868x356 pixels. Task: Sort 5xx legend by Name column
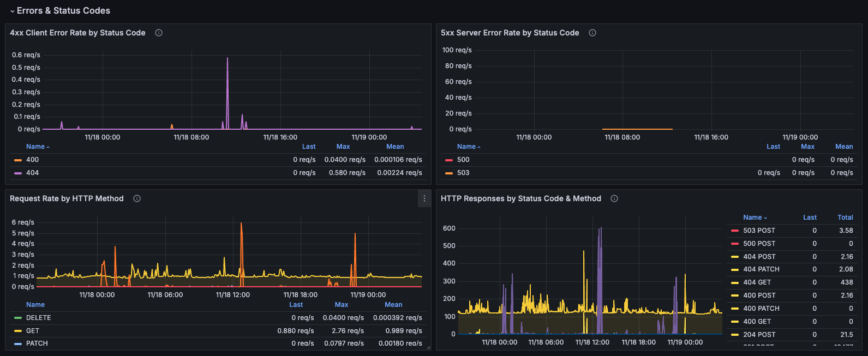(466, 147)
